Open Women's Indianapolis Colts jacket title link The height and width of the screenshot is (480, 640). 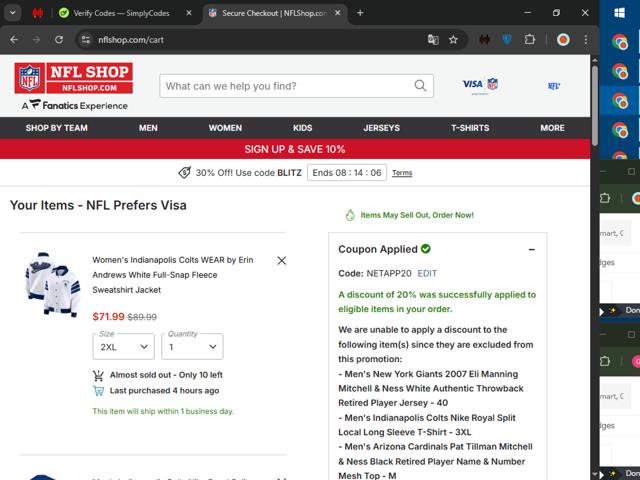coord(173,275)
